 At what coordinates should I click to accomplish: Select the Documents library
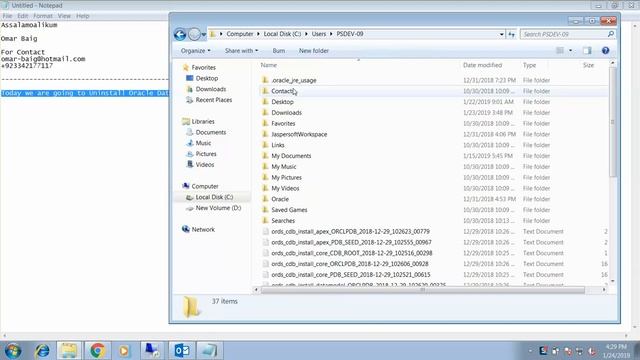point(211,132)
